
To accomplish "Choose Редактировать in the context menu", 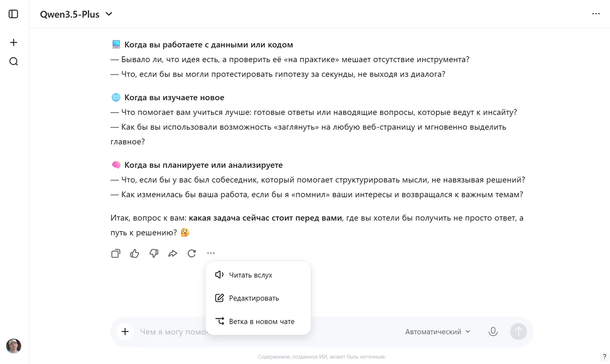I will (254, 298).
